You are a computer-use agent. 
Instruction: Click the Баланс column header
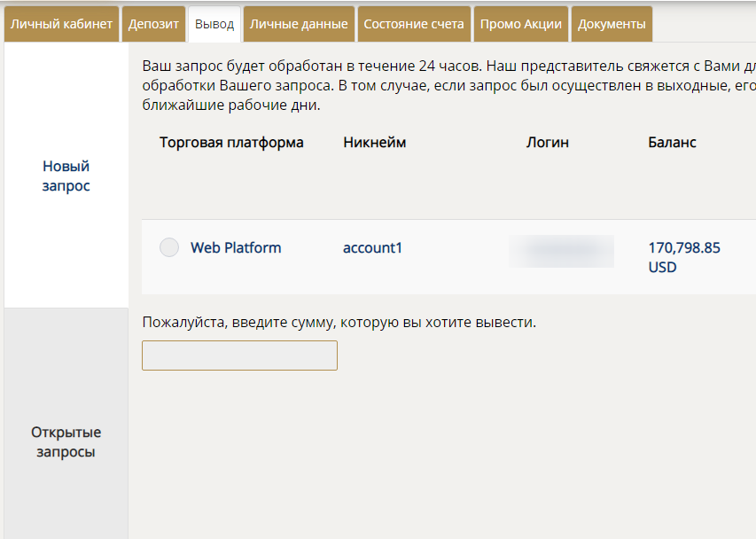672,142
